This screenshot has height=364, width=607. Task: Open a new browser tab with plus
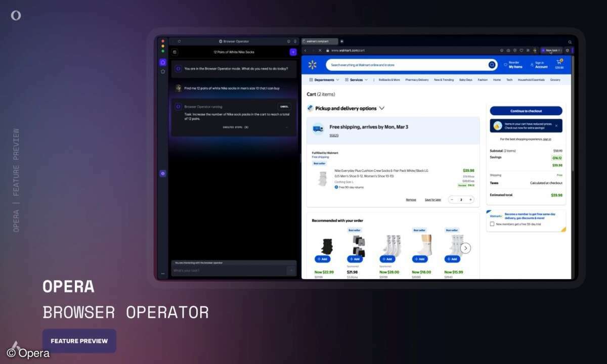click(x=342, y=41)
